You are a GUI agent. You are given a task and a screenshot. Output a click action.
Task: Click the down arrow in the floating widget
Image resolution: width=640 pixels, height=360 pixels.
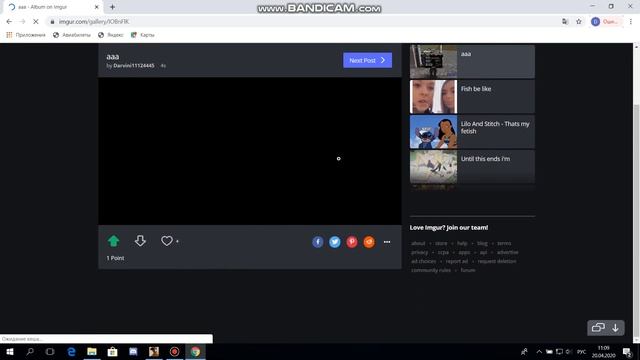tap(615, 328)
